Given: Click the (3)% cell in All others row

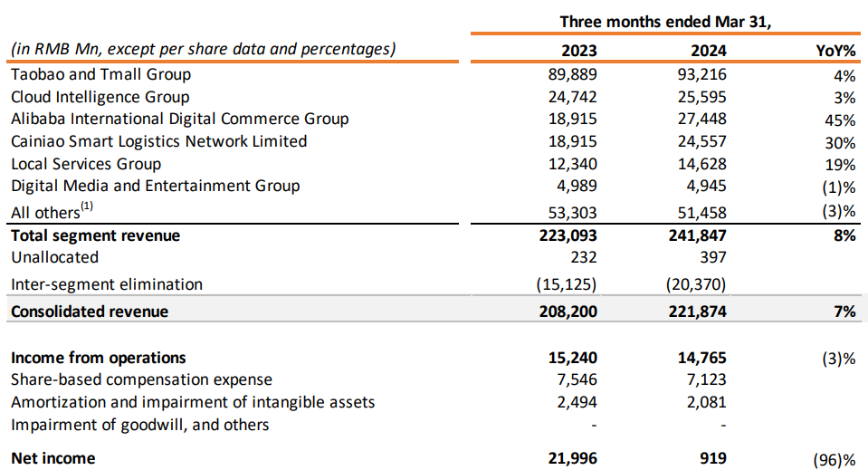Looking at the screenshot, I should (839, 212).
